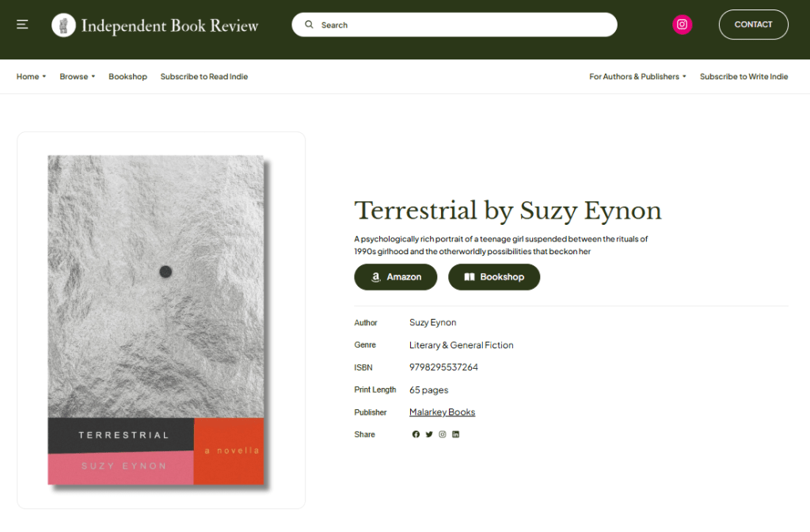Click the magnifier icon in search bar

(x=309, y=25)
